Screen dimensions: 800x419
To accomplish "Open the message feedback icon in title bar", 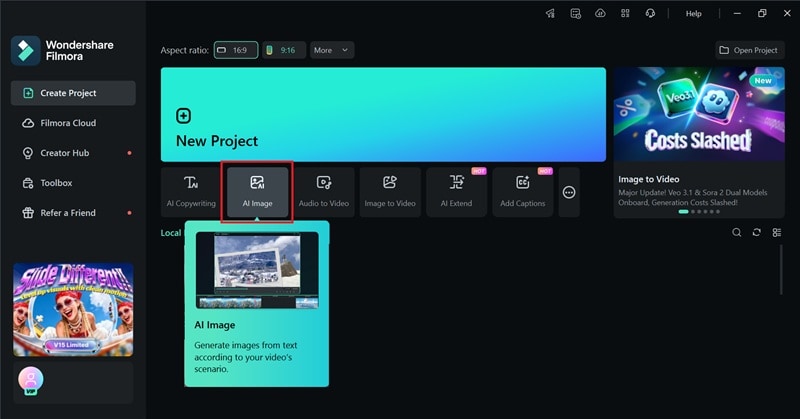I will (576, 14).
